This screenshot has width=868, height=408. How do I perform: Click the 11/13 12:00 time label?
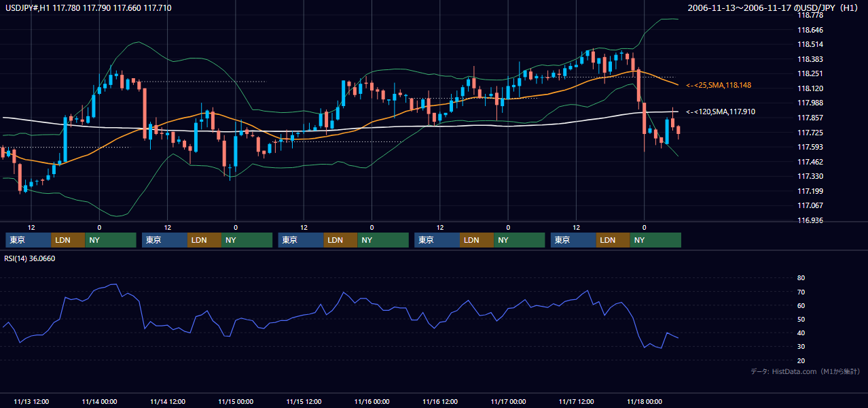coord(31,401)
